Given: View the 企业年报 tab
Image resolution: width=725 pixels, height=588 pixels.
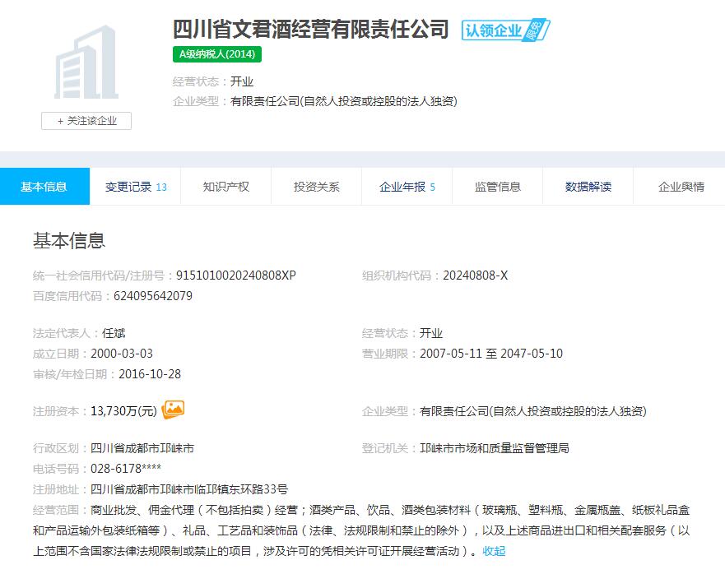Looking at the screenshot, I should tap(407, 187).
